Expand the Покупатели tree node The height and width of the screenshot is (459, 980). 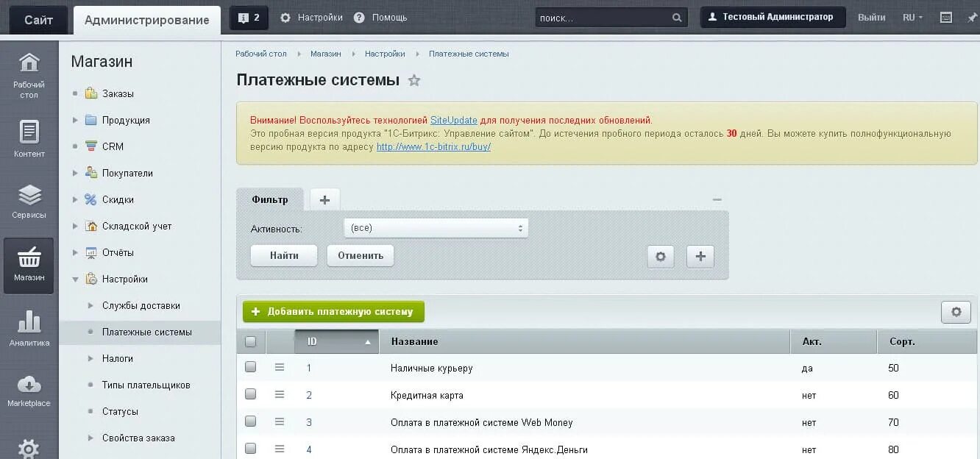[75, 173]
